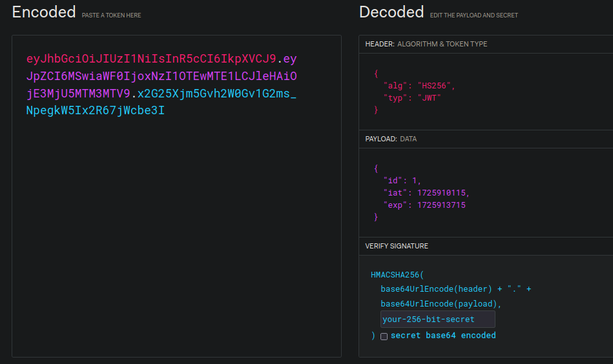Click the PASTE A TOKEN HERE hint
This screenshot has height=364, width=613.
[x=111, y=15]
